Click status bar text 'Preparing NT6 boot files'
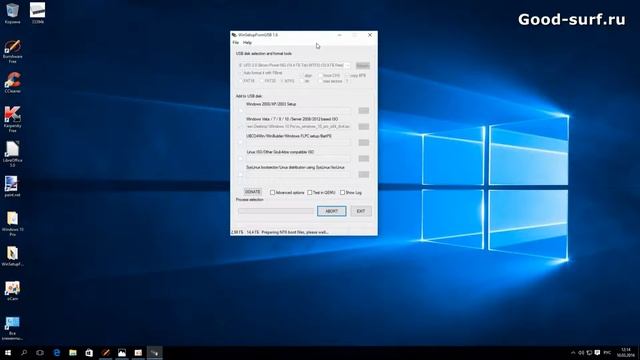 tap(295, 232)
